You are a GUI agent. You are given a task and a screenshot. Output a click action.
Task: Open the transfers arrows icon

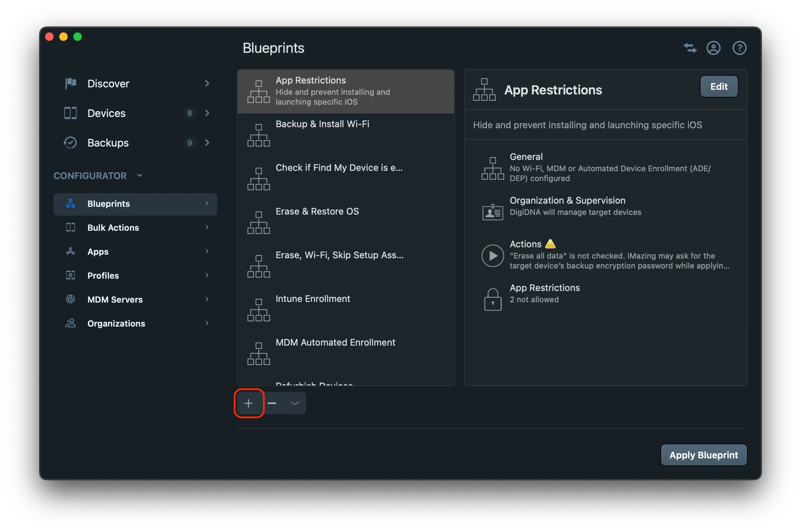[x=690, y=48]
